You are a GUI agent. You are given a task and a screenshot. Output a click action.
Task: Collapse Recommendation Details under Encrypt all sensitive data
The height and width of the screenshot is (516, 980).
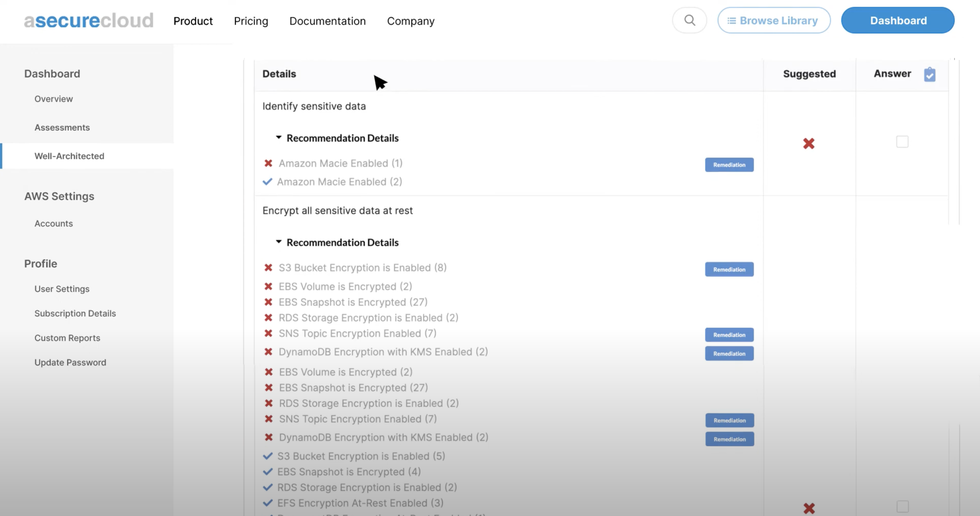coord(278,242)
